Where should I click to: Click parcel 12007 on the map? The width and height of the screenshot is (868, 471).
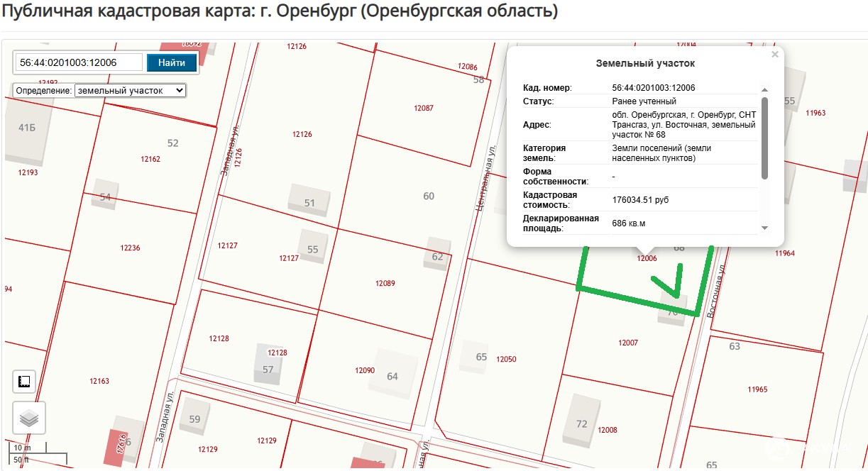tap(627, 343)
